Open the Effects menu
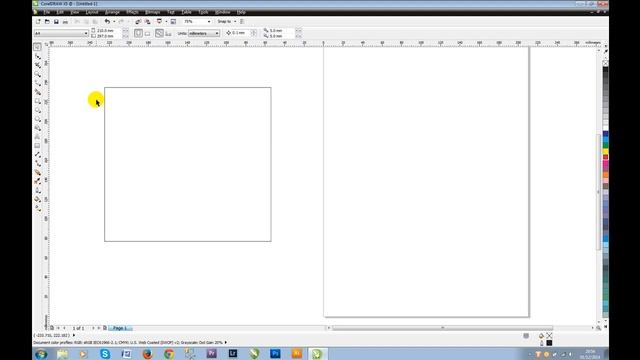Screen dimensions: 640x360 pos(132,12)
